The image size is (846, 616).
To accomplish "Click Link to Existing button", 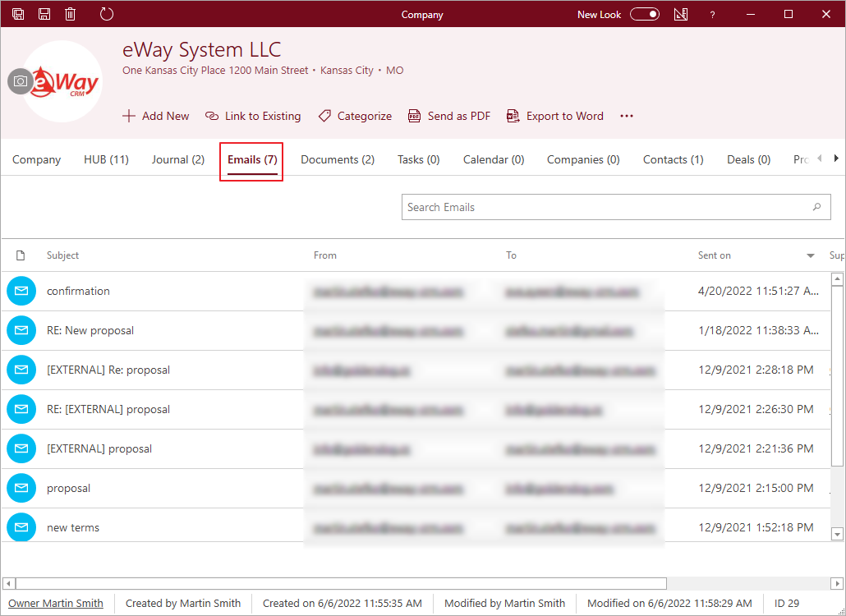I will (253, 116).
